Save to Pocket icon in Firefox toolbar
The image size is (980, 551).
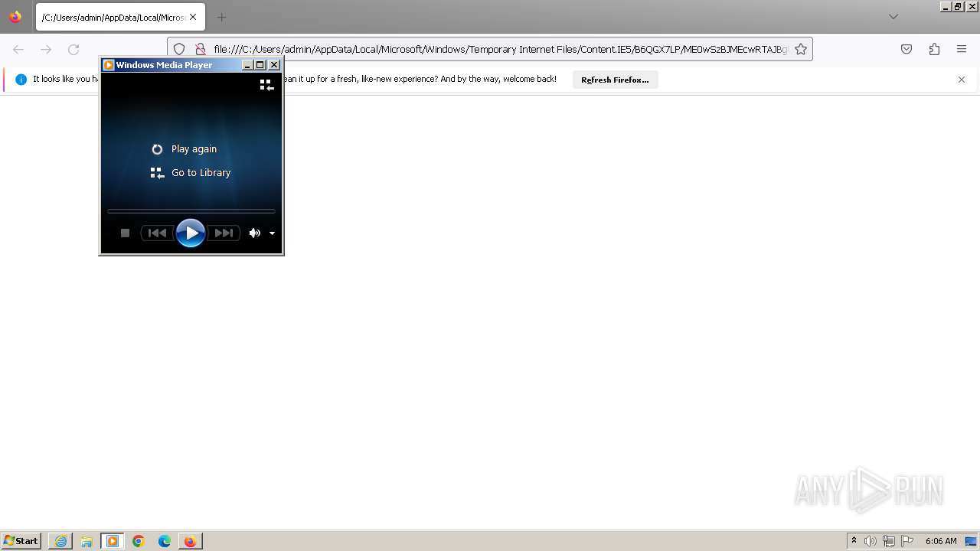[906, 49]
